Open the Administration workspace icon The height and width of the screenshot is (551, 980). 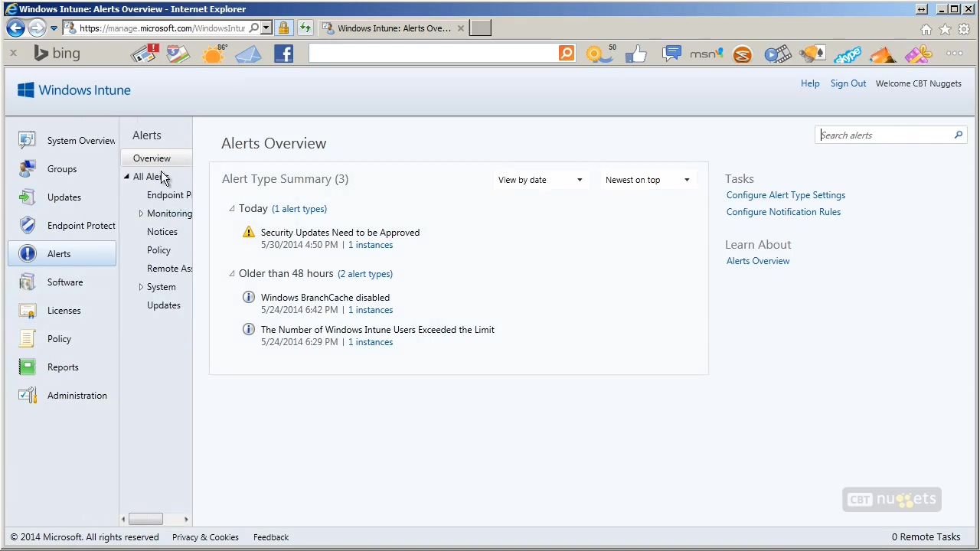pos(28,395)
